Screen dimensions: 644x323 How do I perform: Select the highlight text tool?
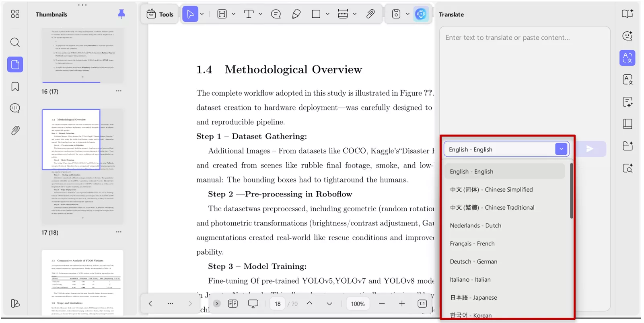(x=222, y=14)
